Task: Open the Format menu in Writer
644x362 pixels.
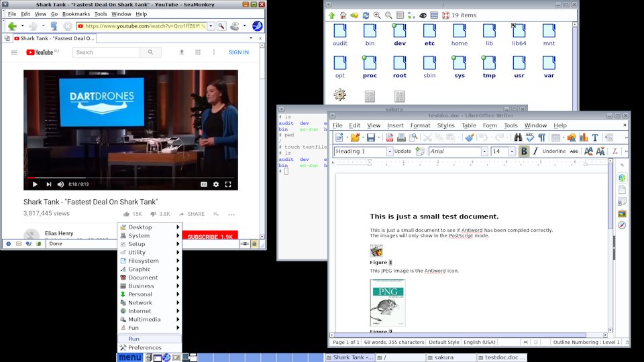Action: [x=420, y=125]
